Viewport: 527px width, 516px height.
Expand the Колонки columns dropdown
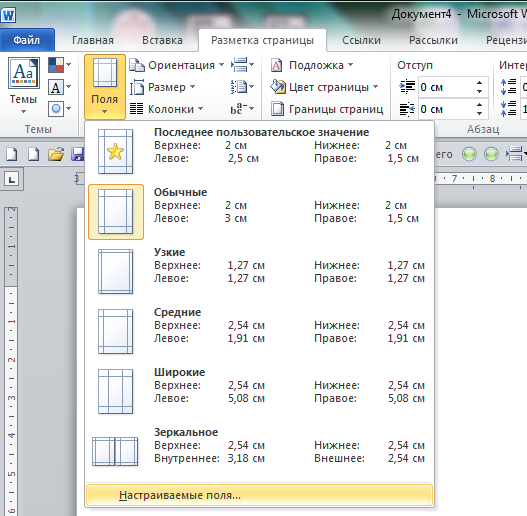coord(166,109)
